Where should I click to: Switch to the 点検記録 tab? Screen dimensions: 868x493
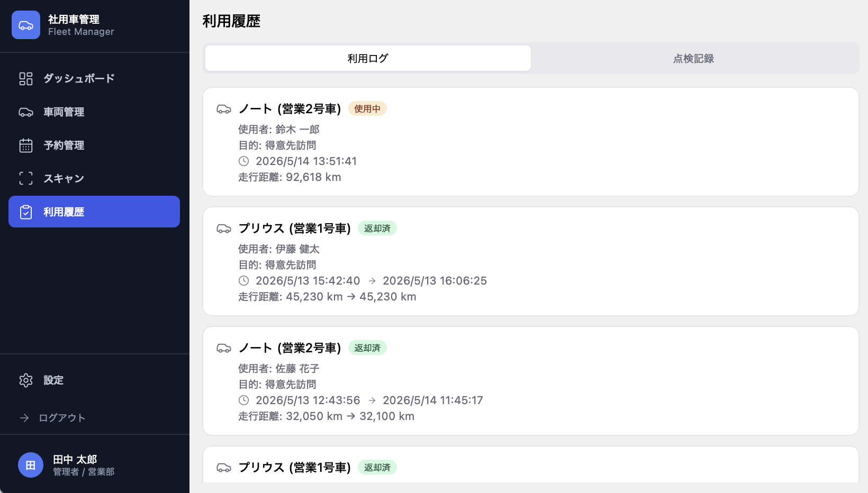693,58
